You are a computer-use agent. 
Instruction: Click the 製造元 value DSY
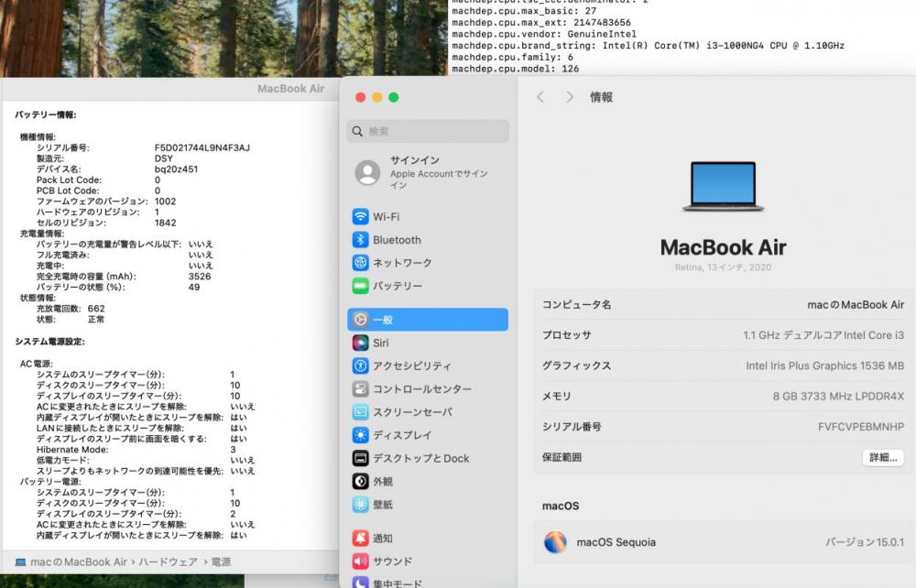click(x=164, y=158)
